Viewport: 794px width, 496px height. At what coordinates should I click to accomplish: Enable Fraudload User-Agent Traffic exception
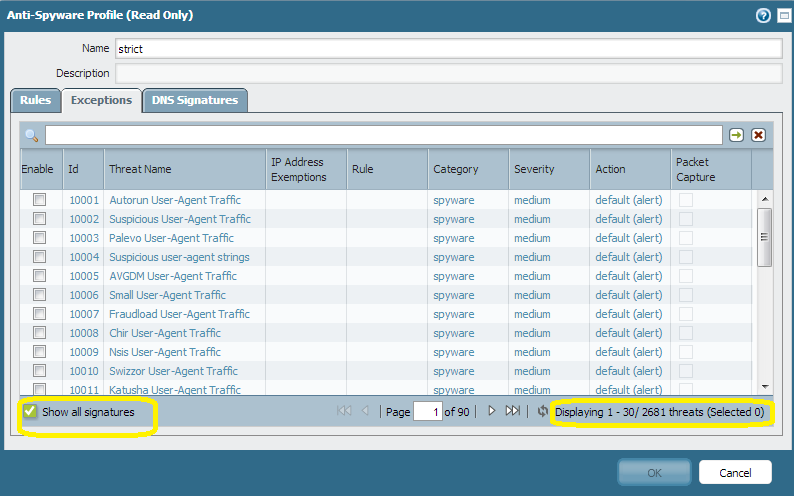[39, 313]
